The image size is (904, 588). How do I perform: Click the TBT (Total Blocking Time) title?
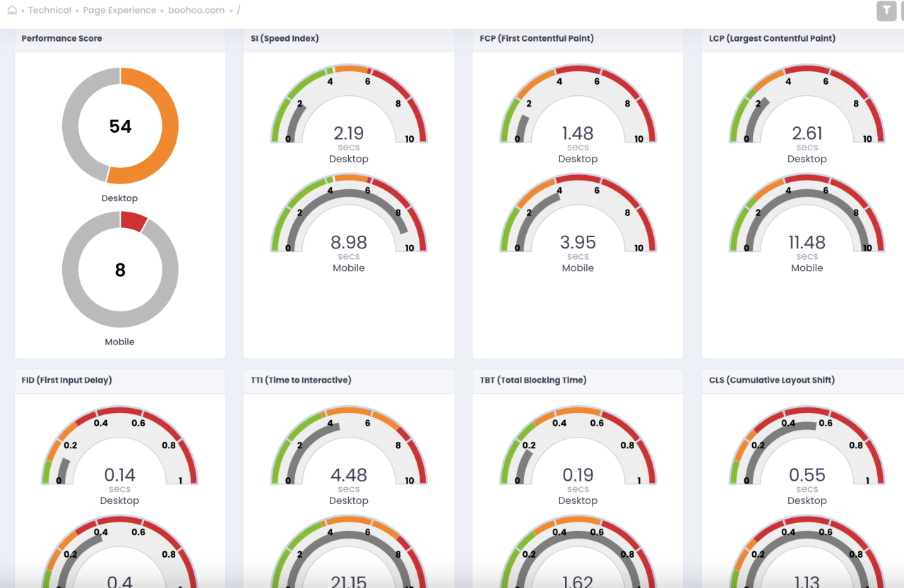(533, 380)
